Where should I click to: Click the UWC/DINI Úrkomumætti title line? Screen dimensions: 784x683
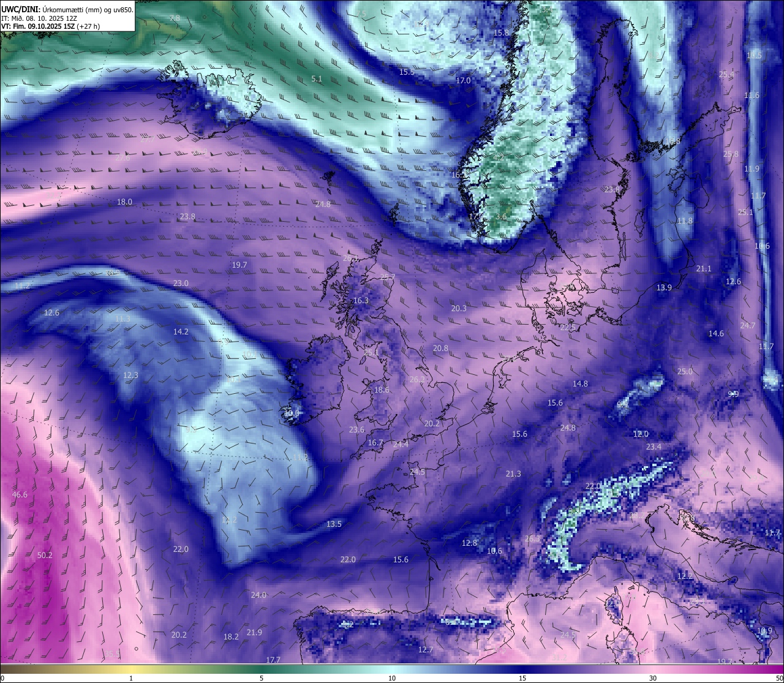pos(67,9)
